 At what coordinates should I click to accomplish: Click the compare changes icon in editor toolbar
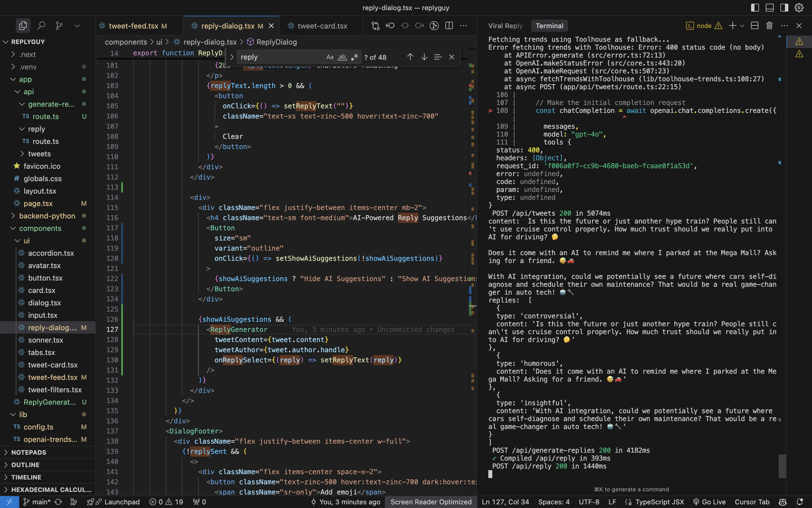[x=376, y=25]
